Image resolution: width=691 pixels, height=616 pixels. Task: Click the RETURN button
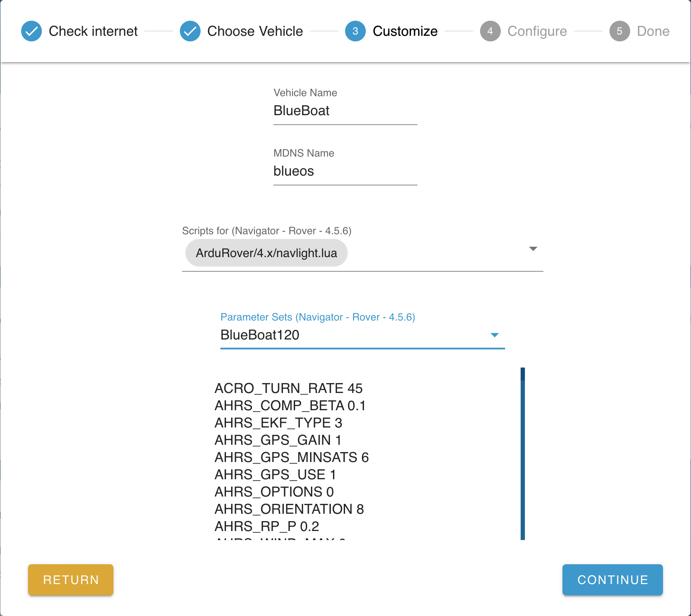point(71,580)
